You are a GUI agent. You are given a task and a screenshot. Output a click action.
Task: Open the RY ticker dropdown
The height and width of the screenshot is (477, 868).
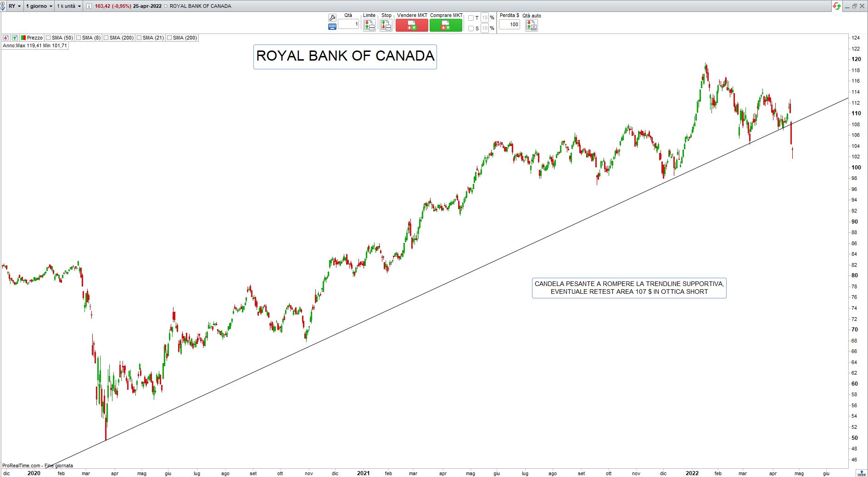[14, 6]
